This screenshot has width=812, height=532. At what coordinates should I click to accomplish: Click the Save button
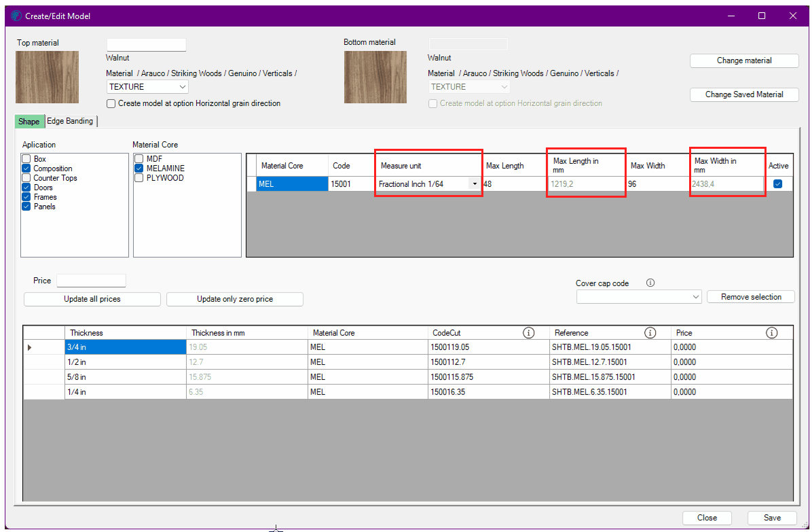click(772, 518)
